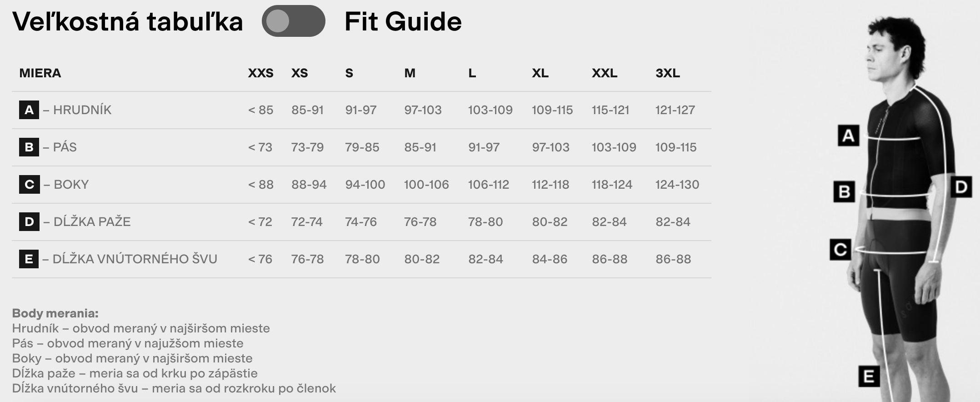Click the XL column header
The image size is (980, 402).
[540, 73]
